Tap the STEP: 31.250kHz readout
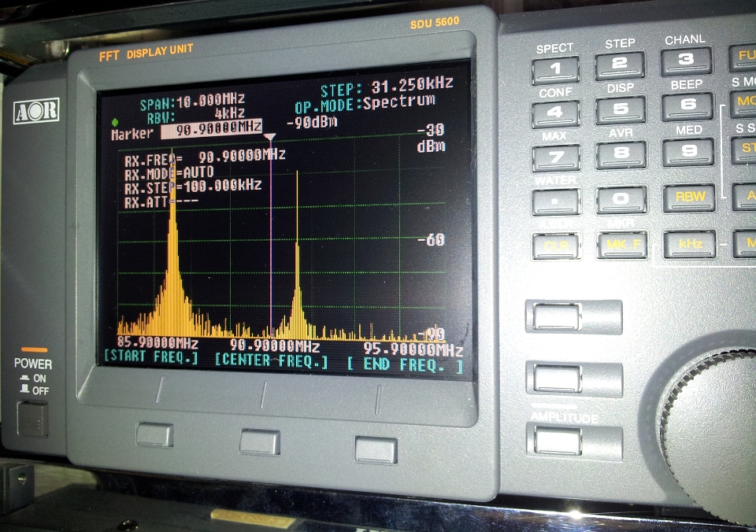This screenshot has height=532, width=756. pos(387,87)
